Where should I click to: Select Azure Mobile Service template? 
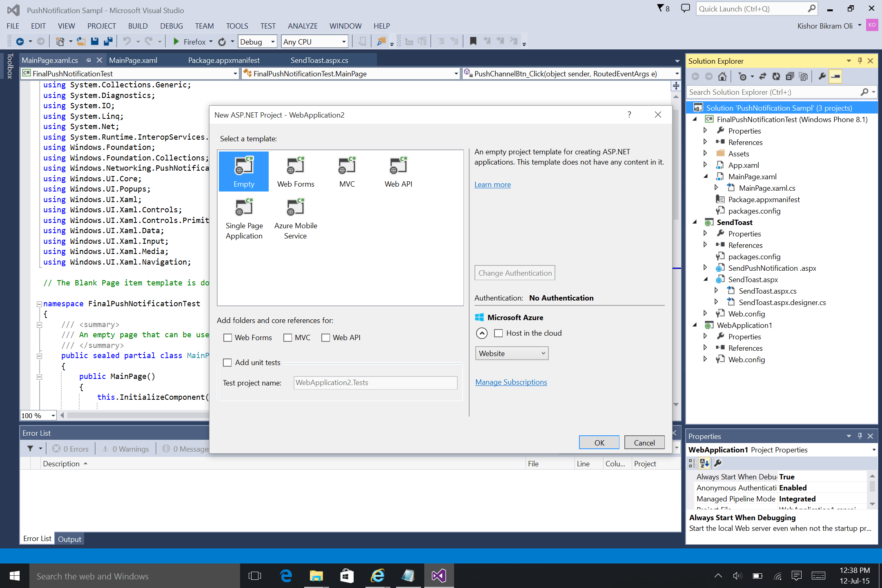(296, 218)
